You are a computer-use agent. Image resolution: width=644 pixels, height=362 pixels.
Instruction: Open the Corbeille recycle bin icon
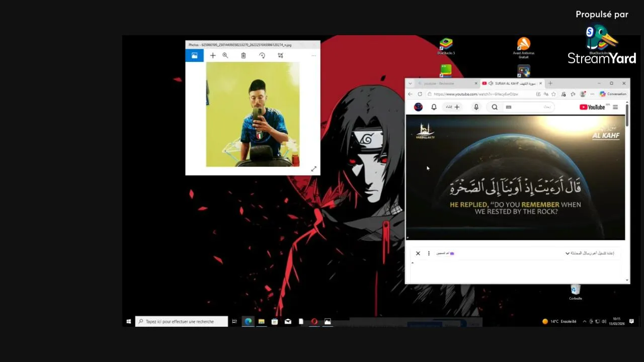576,292
